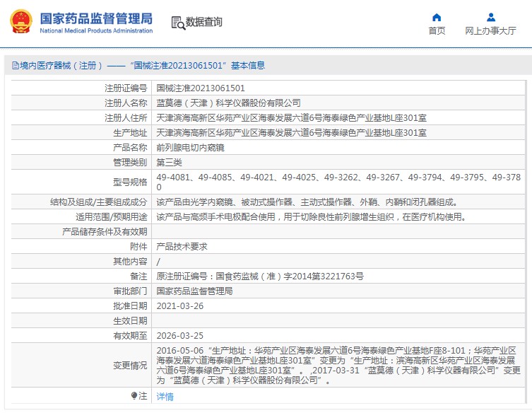This screenshot has height=413, width=532.
Task: Click the 注册人名称 label
Action: point(126,103)
